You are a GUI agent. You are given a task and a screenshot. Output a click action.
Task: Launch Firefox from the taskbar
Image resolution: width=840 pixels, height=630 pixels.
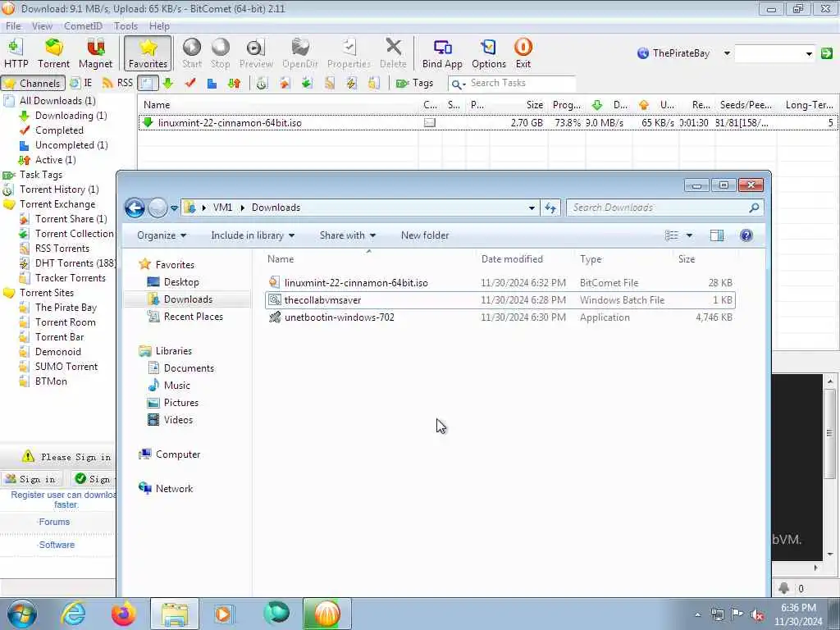click(123, 614)
